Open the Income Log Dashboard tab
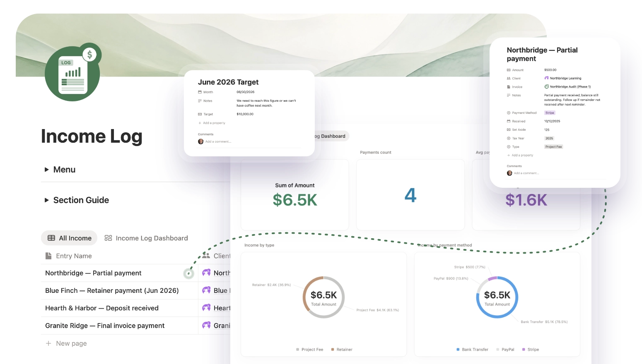 click(x=146, y=238)
